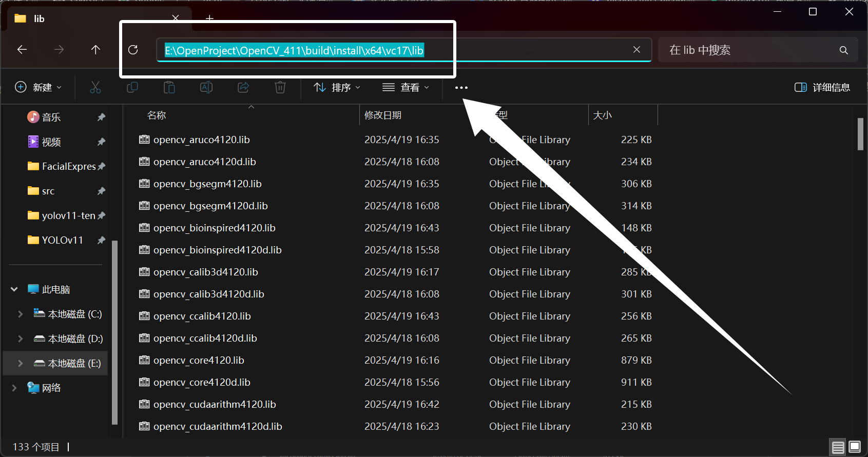This screenshot has width=868, height=457.
Task: Click the sidebar vertical scrollbar
Action: [x=114, y=332]
